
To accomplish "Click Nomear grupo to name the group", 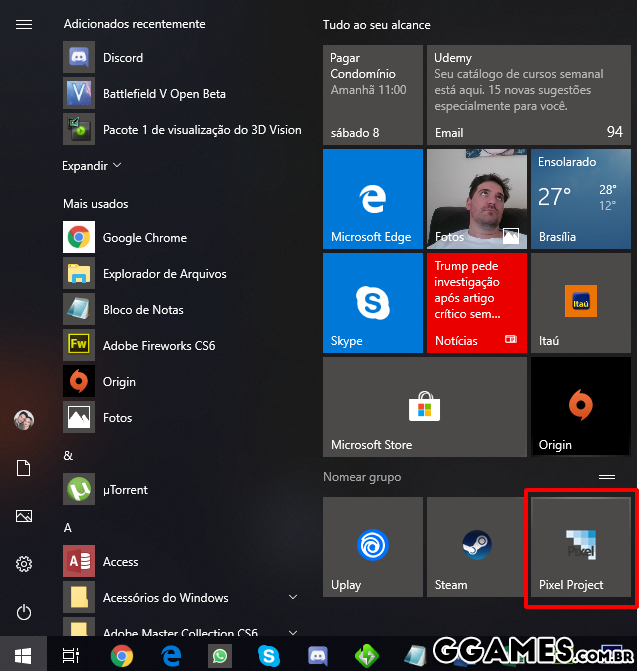I will 362,477.
